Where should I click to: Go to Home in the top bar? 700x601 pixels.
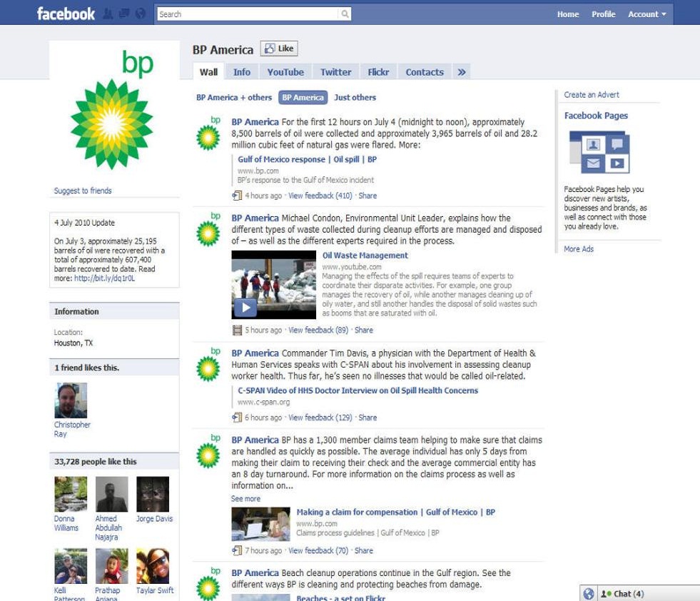pyautogui.click(x=568, y=14)
